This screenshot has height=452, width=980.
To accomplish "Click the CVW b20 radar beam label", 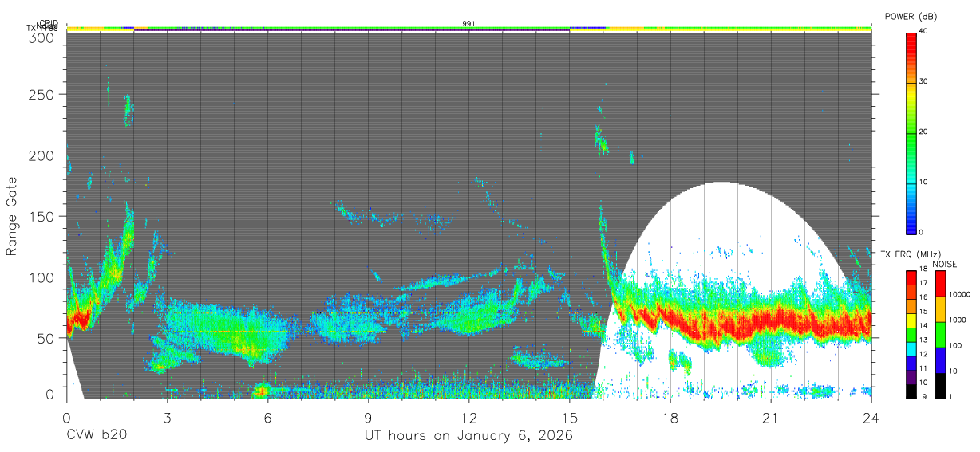I will tap(97, 436).
